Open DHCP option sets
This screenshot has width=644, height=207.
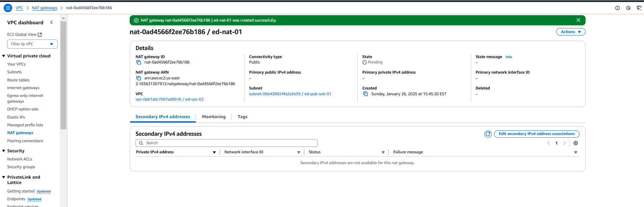(x=23, y=109)
